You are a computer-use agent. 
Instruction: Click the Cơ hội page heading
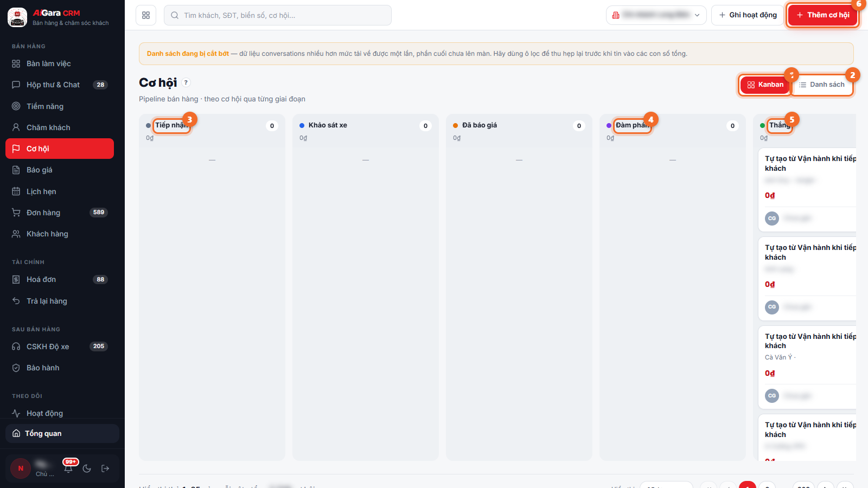158,82
